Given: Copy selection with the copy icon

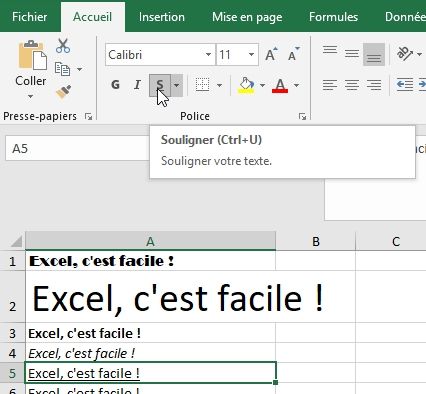Looking at the screenshot, I should pyautogui.click(x=62, y=69).
